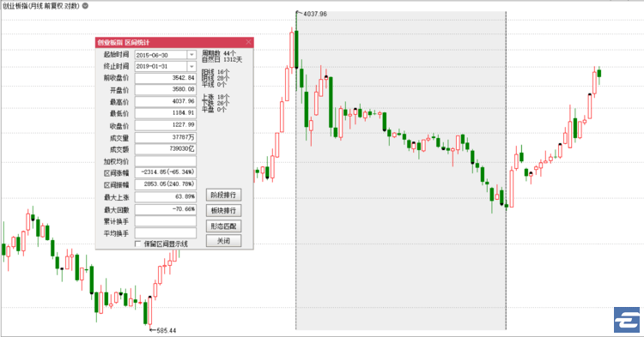Click the chart high label 4037.96
This screenshot has height=337, width=644.
click(x=315, y=14)
